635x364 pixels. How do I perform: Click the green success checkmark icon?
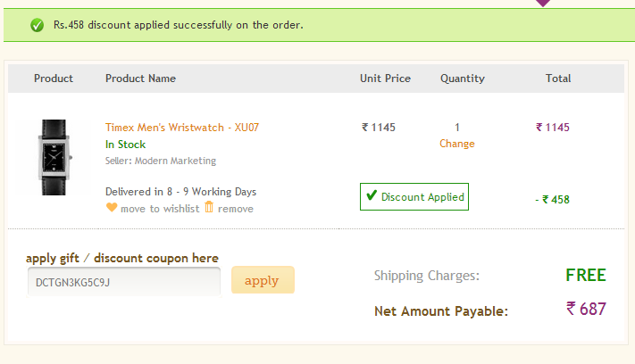[x=37, y=25]
